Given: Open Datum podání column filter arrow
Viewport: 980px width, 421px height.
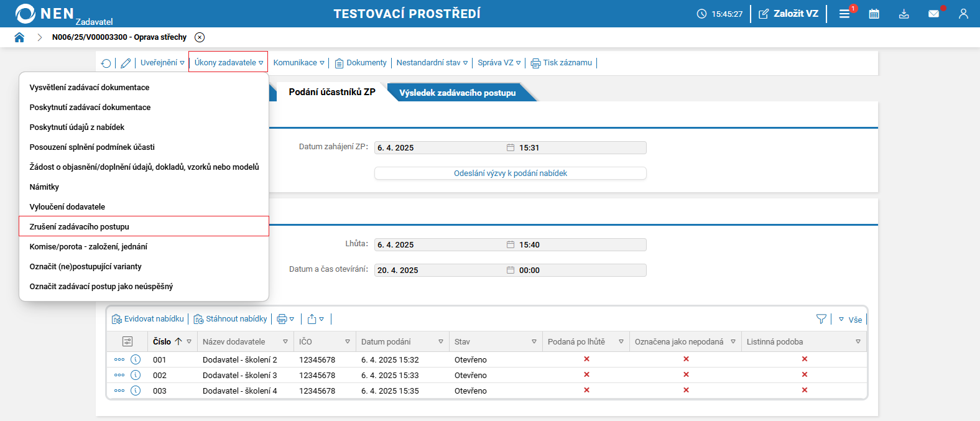Looking at the screenshot, I should 441,342.
